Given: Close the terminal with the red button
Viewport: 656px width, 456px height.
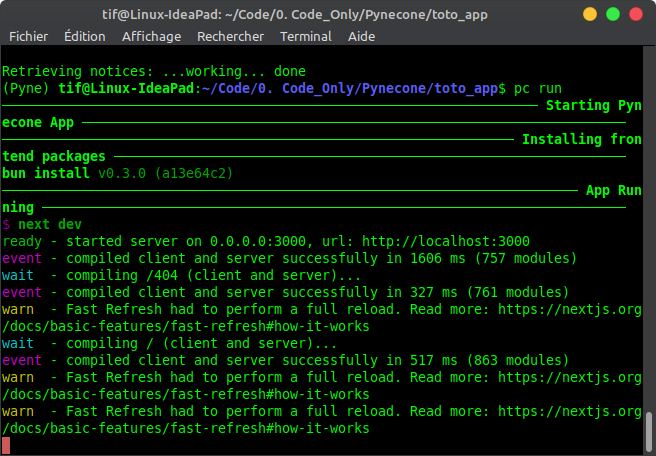Looking at the screenshot, I should point(636,14).
